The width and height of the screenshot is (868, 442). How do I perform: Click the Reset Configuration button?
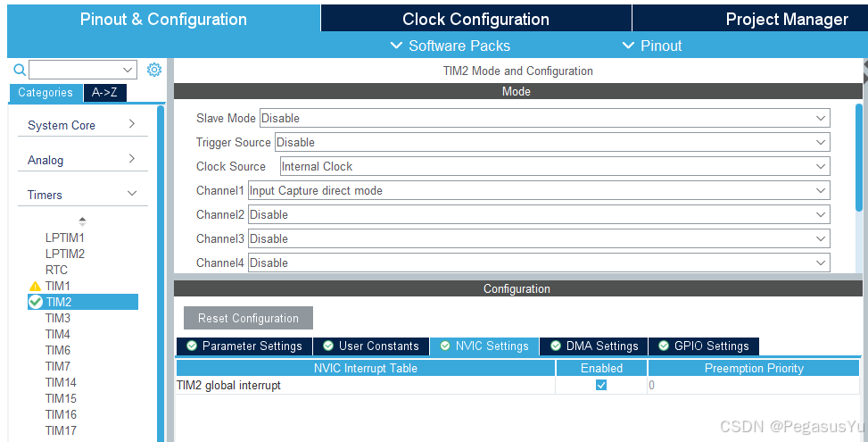tap(248, 318)
